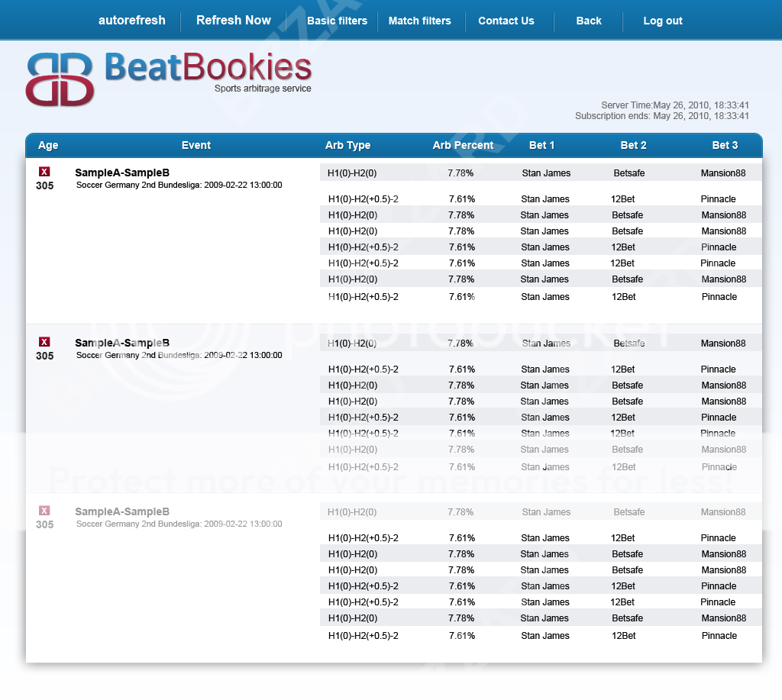Sort by the Arb Type column header
Screen dimensions: 782x700
[347, 145]
